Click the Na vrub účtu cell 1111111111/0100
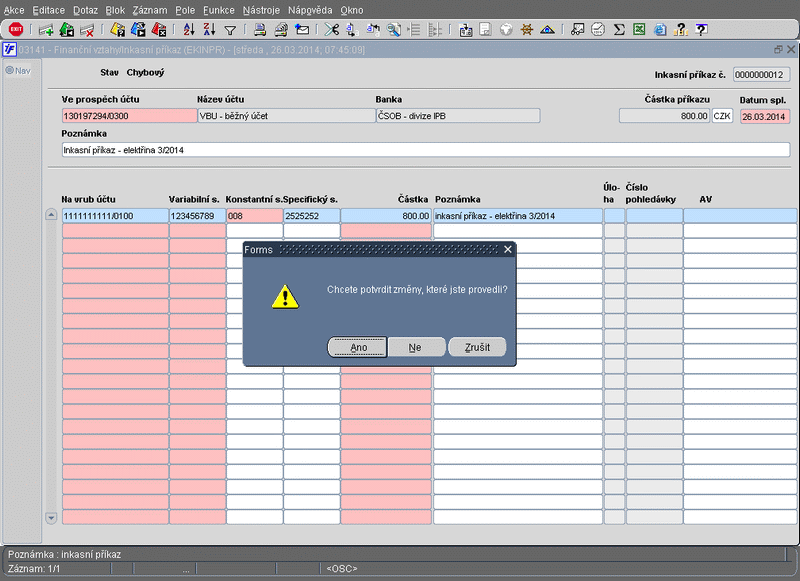This screenshot has width=800, height=581. 115,216
